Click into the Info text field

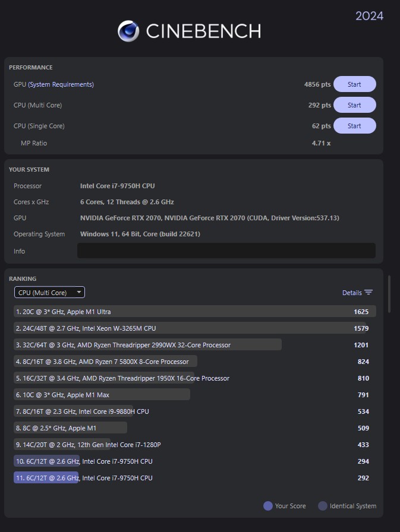point(226,251)
